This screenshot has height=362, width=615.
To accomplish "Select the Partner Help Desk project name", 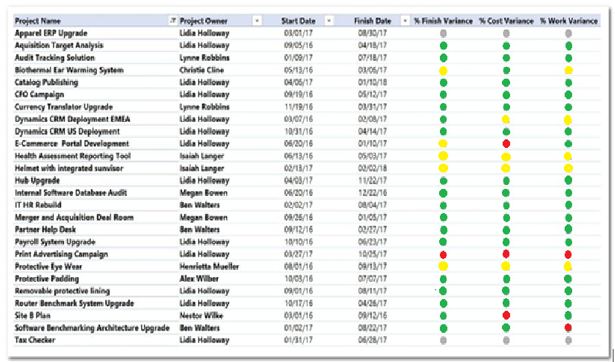I will click(x=45, y=229).
